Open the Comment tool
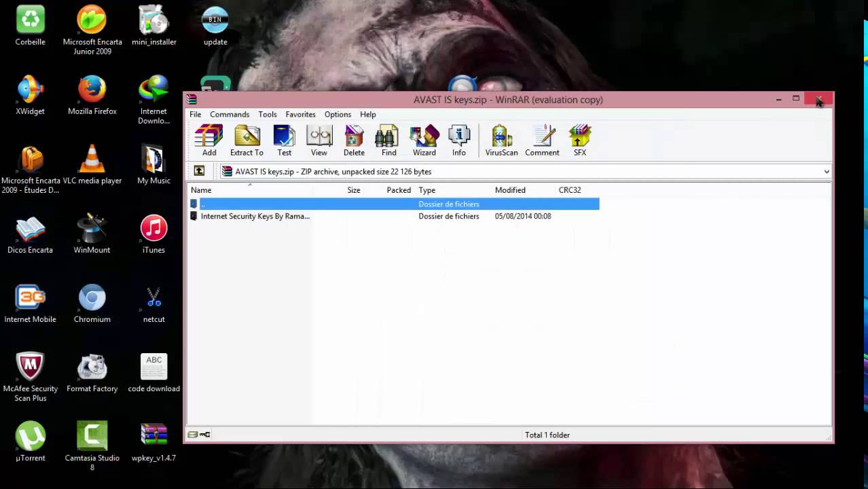868x489 pixels. [x=542, y=141]
